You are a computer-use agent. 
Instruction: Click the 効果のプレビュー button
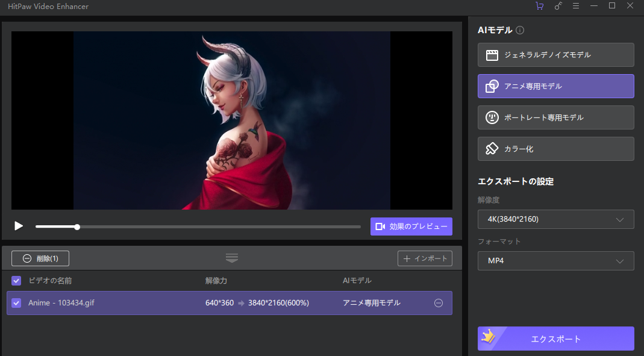(411, 226)
